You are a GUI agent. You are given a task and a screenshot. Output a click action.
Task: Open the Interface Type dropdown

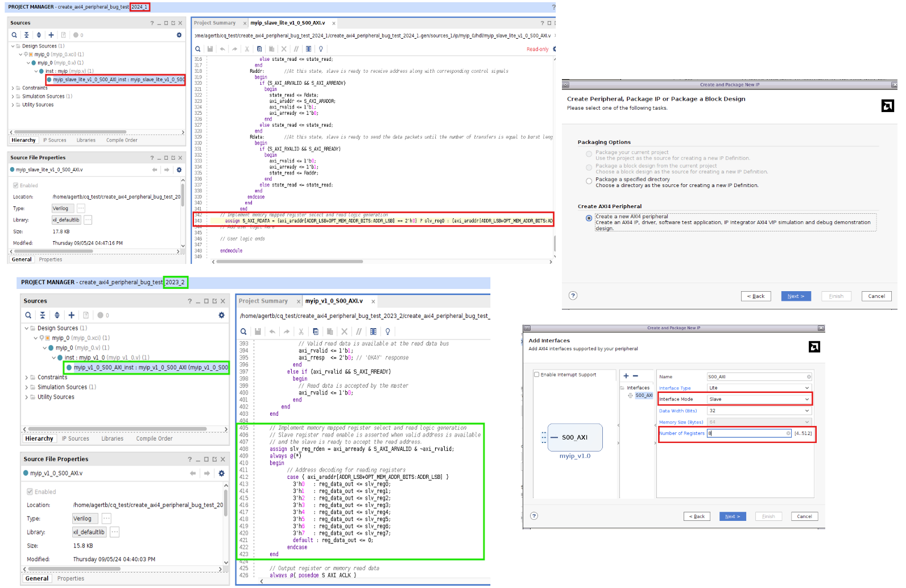pos(759,388)
